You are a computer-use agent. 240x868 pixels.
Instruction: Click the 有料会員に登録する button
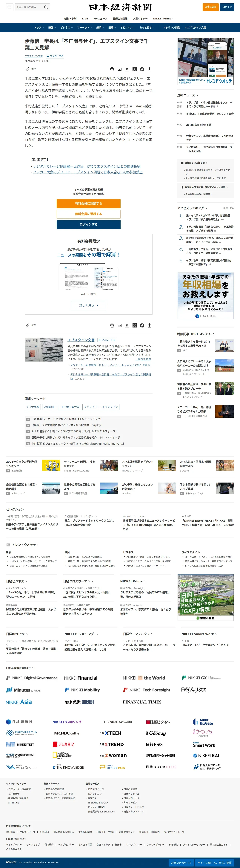point(89,203)
